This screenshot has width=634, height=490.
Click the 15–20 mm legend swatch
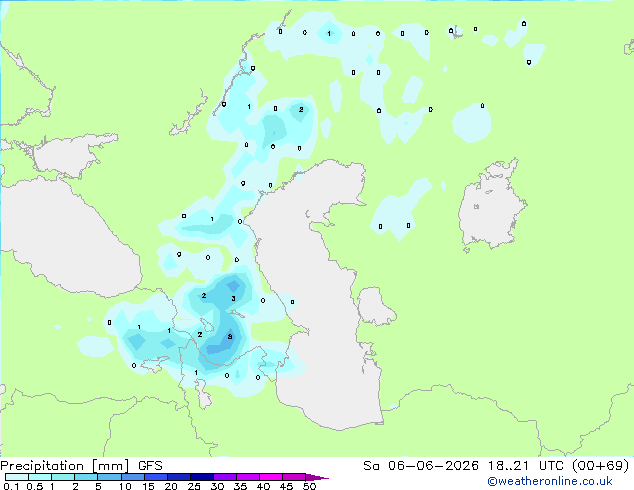(x=155, y=477)
